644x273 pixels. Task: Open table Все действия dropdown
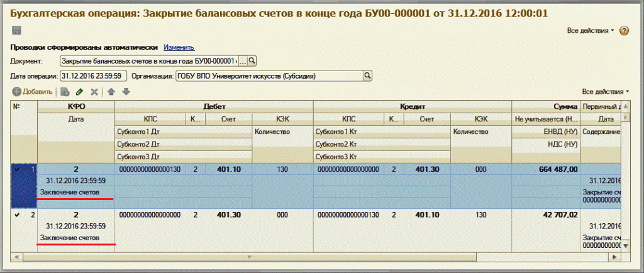click(606, 92)
